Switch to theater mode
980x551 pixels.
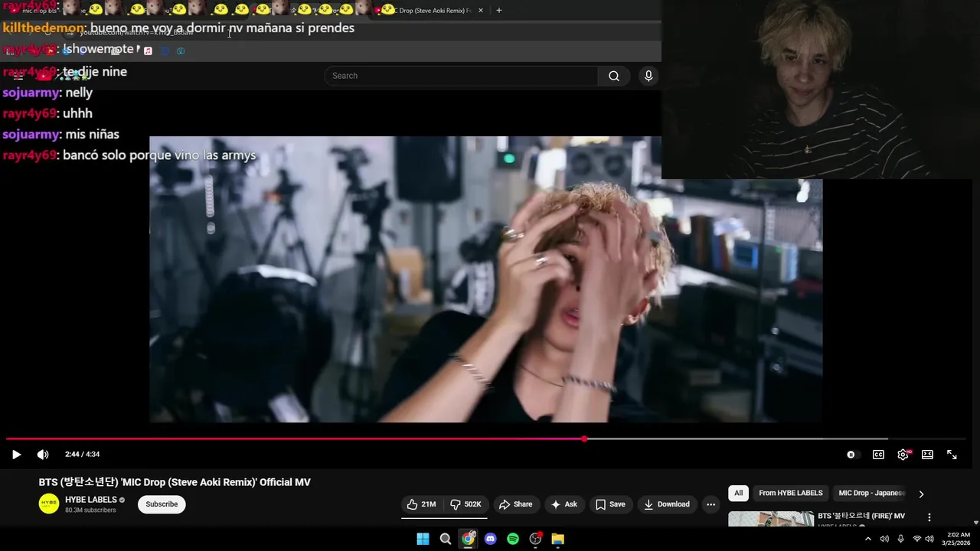[x=927, y=455]
